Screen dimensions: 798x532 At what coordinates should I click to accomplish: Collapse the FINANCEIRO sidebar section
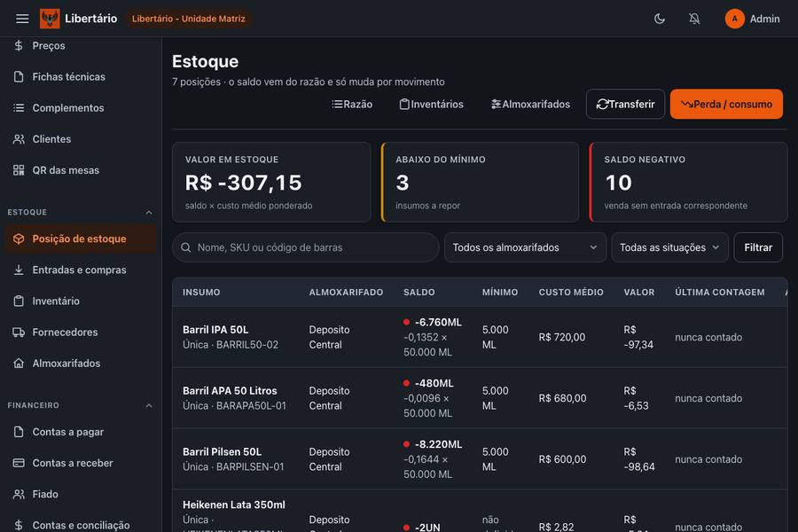[149, 406]
